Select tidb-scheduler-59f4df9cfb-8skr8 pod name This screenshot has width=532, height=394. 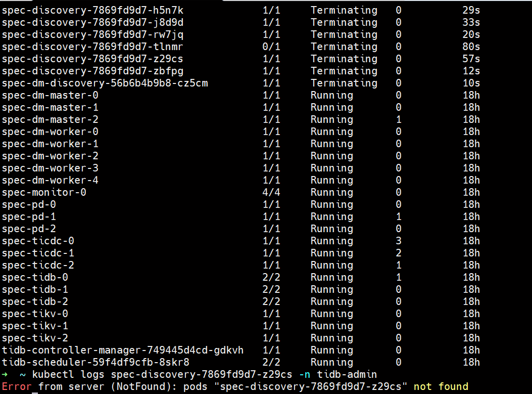click(x=95, y=363)
